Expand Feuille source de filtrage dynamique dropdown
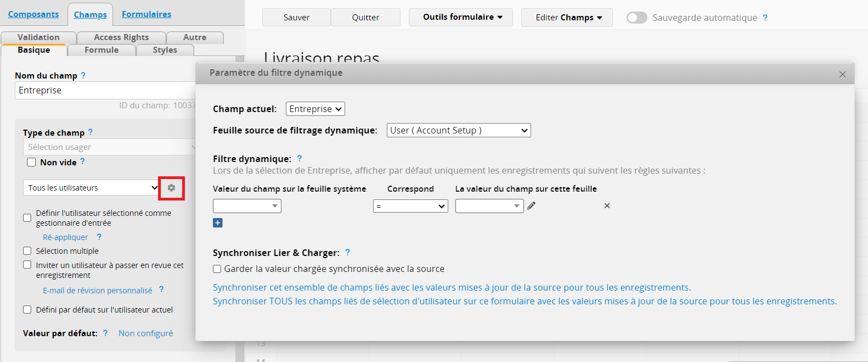 (458, 130)
